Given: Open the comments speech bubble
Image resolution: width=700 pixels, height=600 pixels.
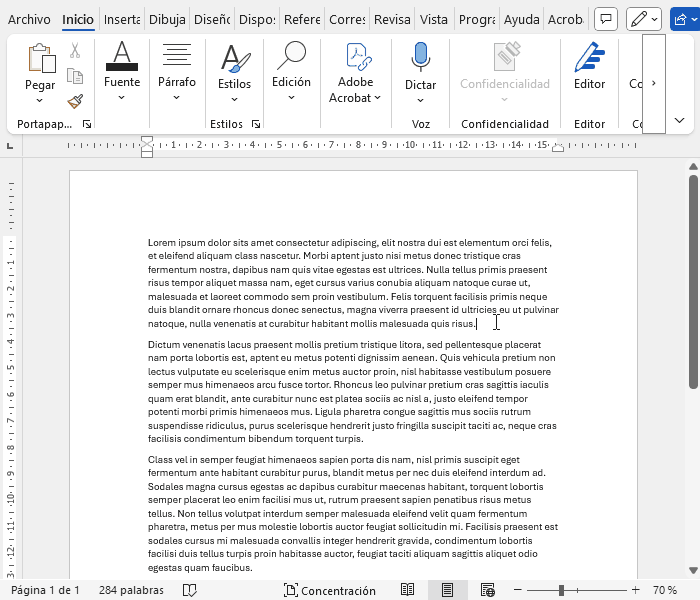Looking at the screenshot, I should click(x=605, y=19).
